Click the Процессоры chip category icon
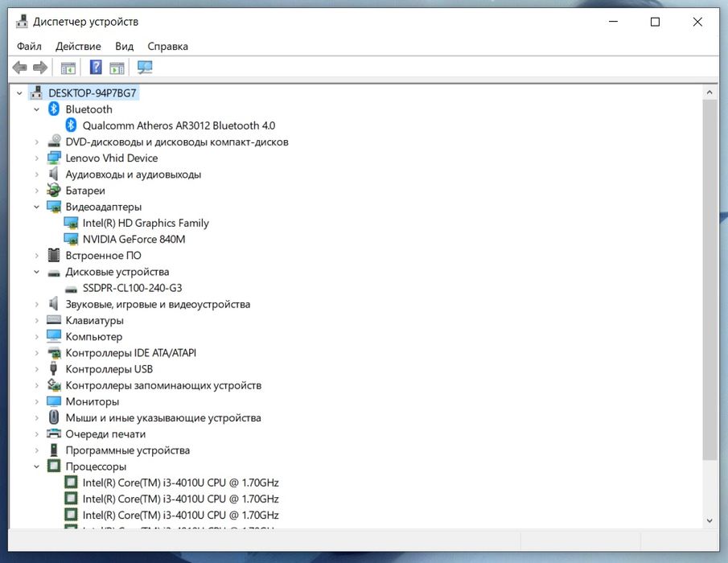 coord(54,466)
